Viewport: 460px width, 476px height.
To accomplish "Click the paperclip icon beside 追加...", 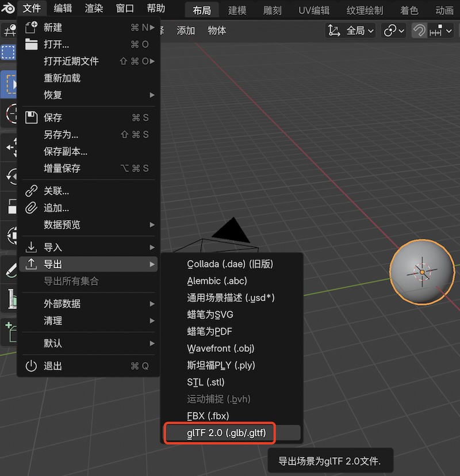I will tap(31, 208).
